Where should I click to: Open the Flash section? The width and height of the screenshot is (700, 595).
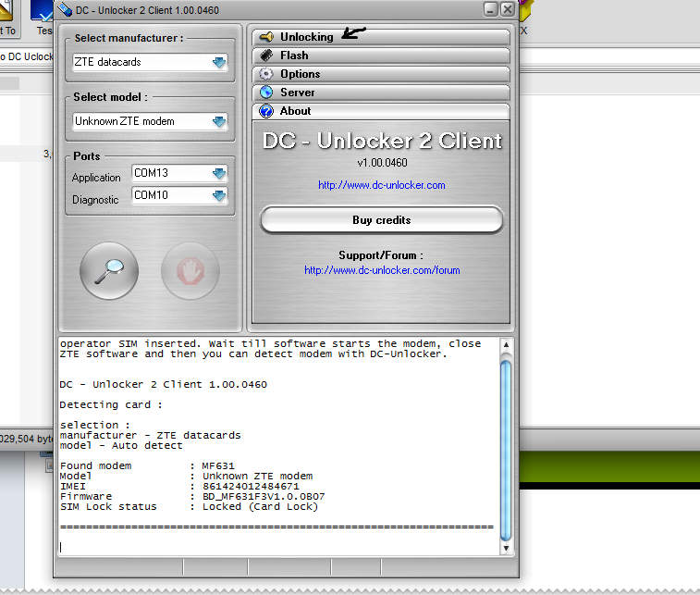[x=381, y=56]
